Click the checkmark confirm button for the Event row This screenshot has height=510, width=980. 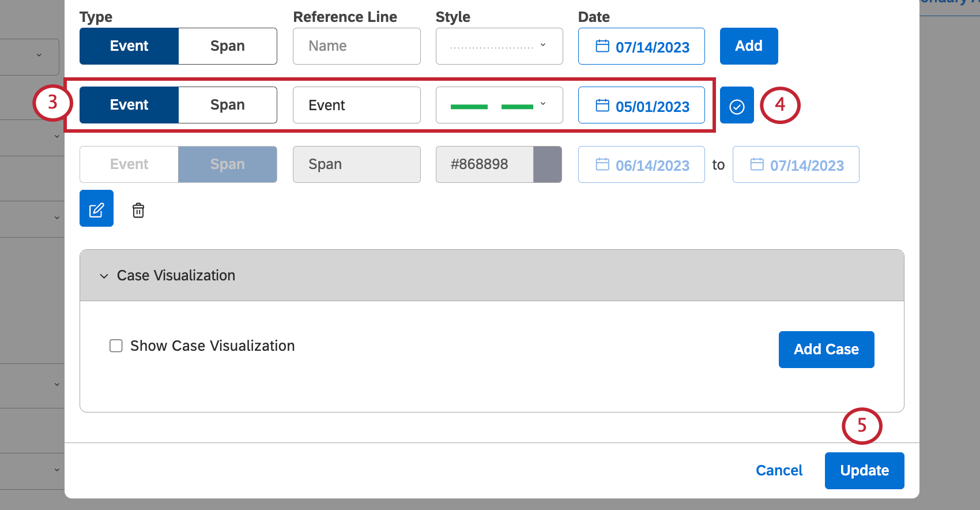[737, 105]
